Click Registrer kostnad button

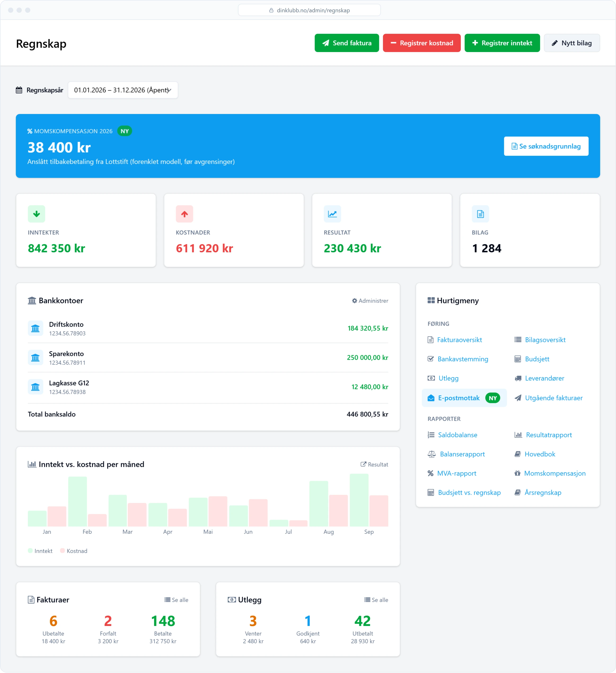[422, 43]
